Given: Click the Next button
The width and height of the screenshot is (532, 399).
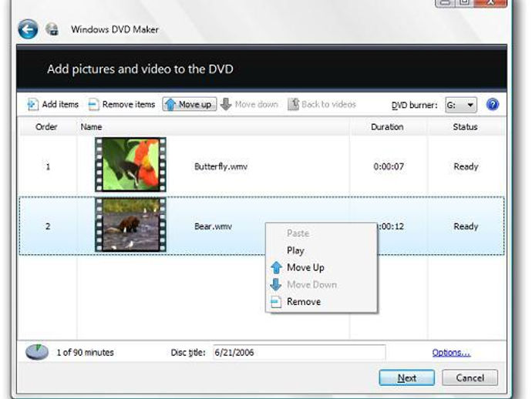Looking at the screenshot, I should [407, 377].
